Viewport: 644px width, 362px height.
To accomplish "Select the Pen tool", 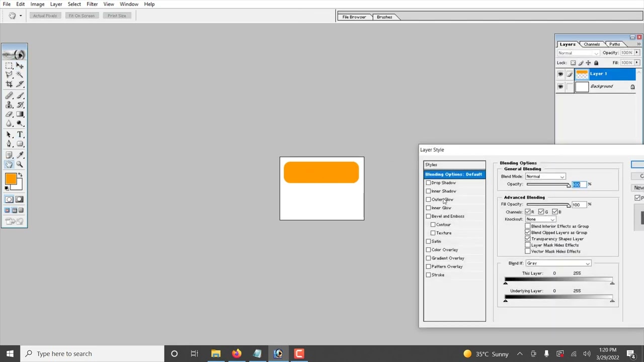I will click(x=9, y=144).
